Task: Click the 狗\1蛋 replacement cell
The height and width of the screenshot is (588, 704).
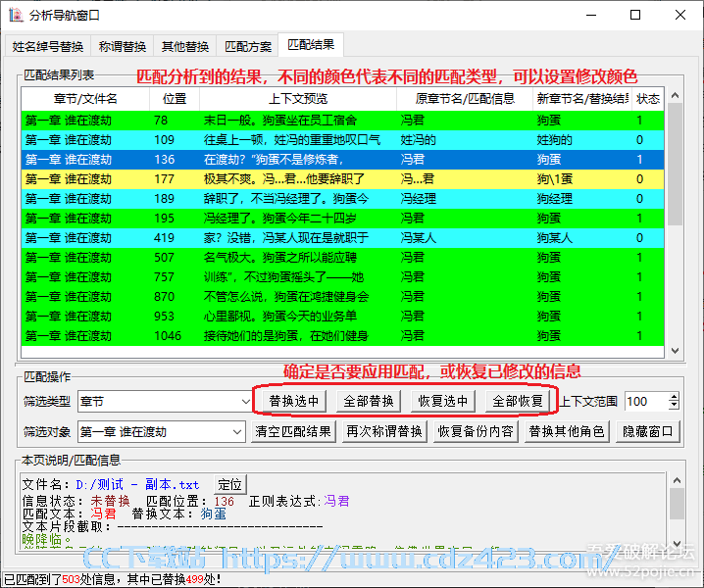Action: pos(555,179)
